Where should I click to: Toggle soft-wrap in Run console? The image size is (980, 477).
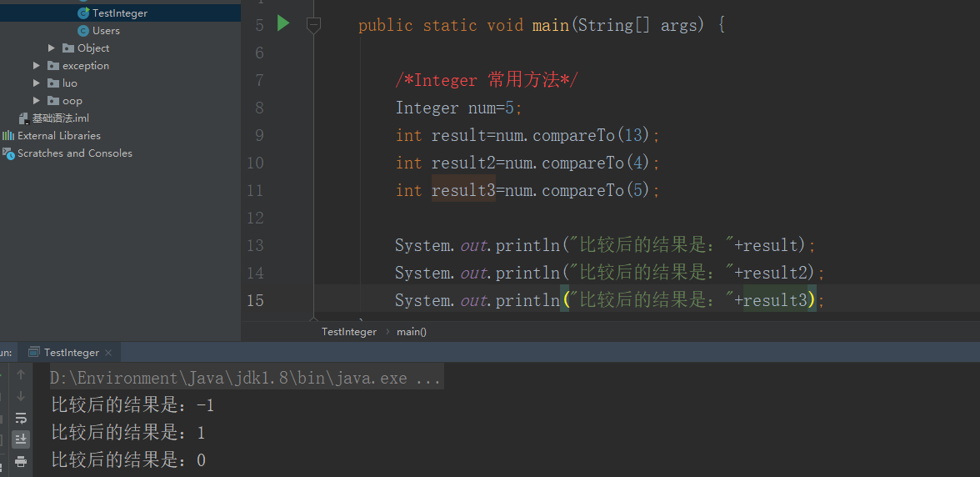click(x=21, y=418)
